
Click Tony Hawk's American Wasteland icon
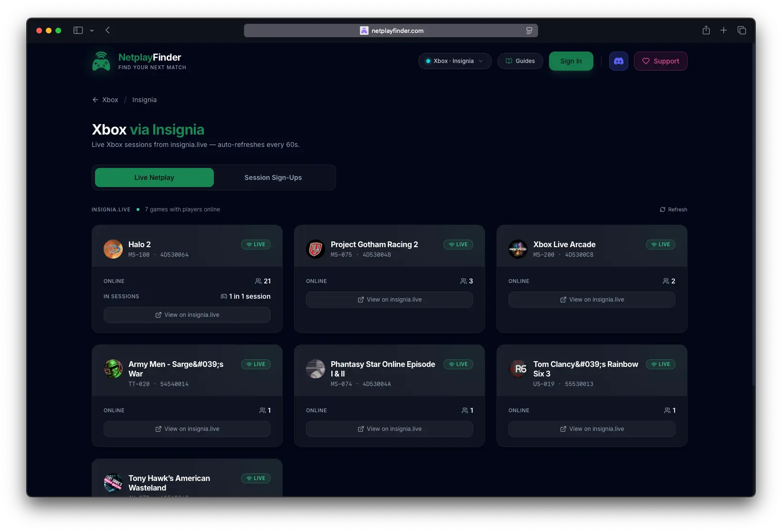113,483
